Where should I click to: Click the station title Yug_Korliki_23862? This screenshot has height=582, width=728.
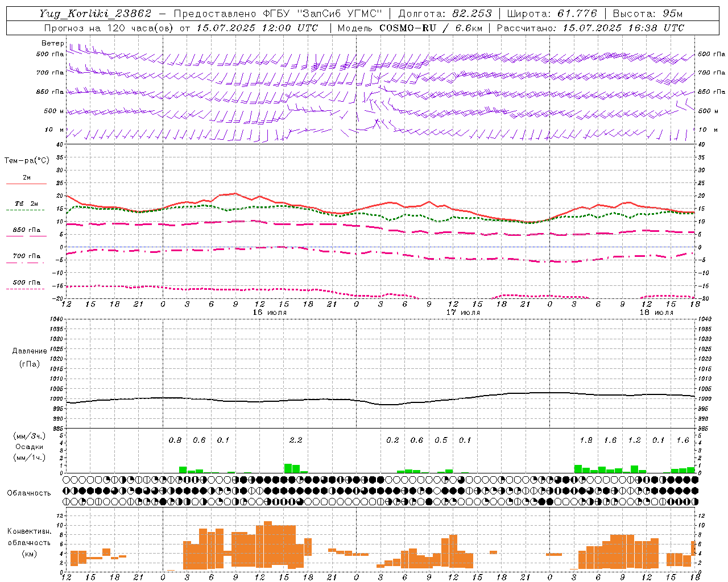click(96, 14)
